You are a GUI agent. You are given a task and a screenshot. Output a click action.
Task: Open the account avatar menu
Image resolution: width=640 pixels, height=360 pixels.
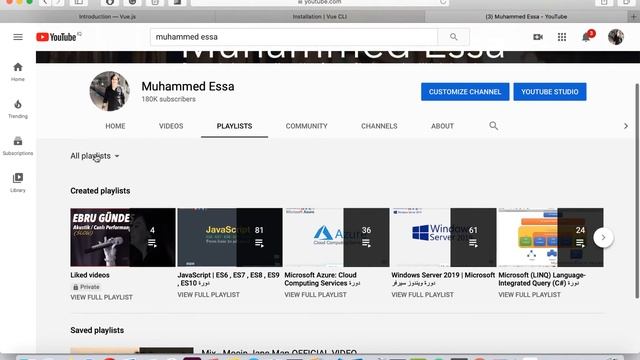pyautogui.click(x=616, y=37)
